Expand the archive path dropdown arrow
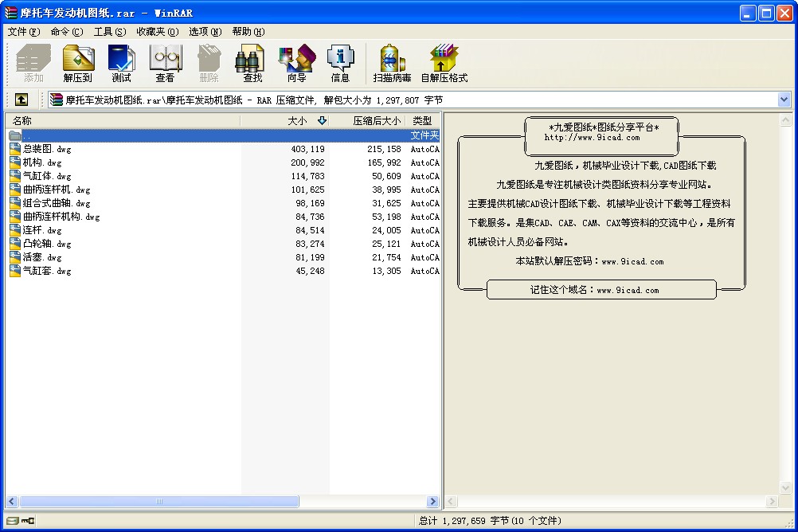 [784, 100]
